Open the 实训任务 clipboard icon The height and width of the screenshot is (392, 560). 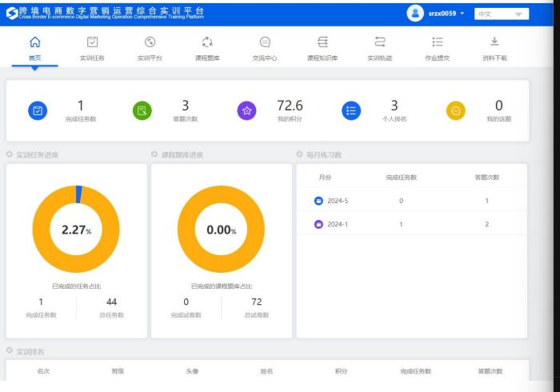point(93,42)
